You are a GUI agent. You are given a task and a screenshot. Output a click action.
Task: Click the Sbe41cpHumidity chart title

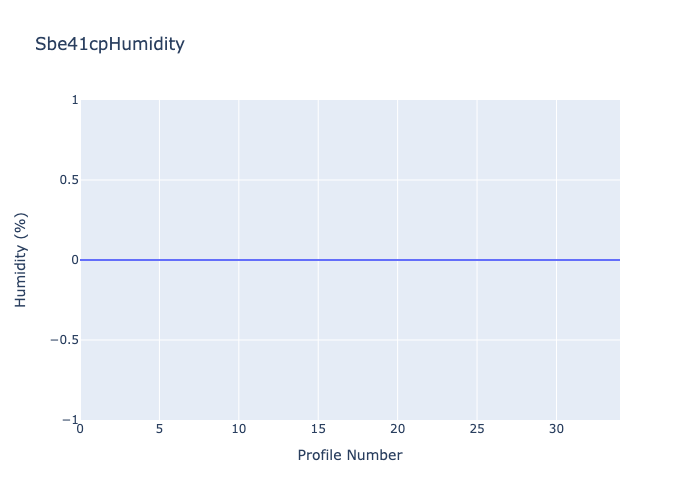[x=109, y=44]
